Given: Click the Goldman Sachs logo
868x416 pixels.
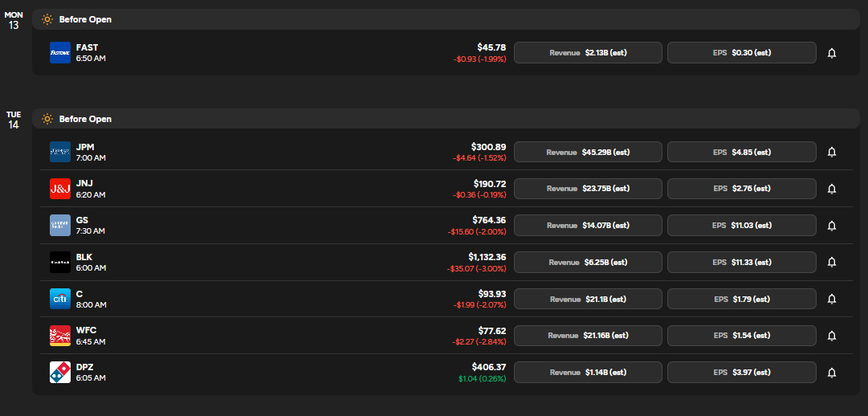Looking at the screenshot, I should click(x=59, y=226).
